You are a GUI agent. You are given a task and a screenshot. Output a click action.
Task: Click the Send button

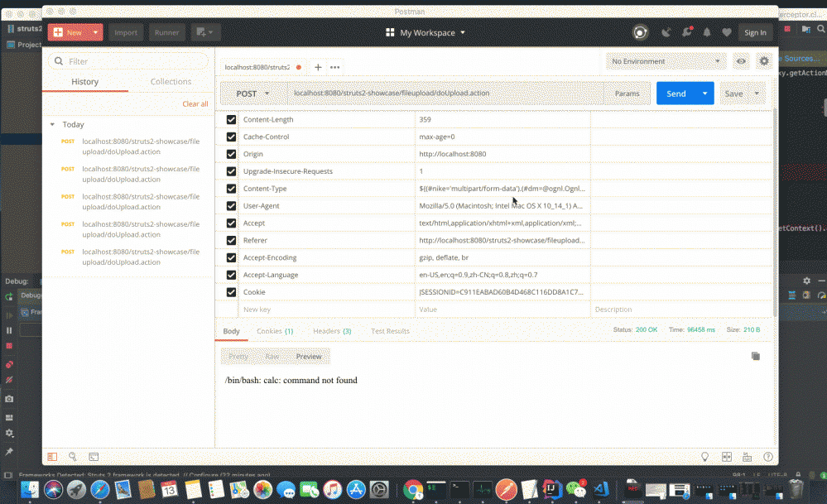click(x=678, y=94)
